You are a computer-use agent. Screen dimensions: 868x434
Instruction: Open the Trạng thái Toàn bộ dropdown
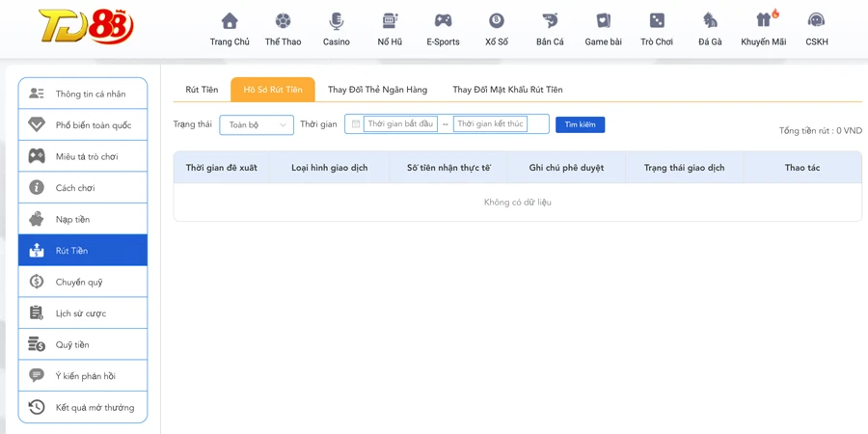(257, 124)
